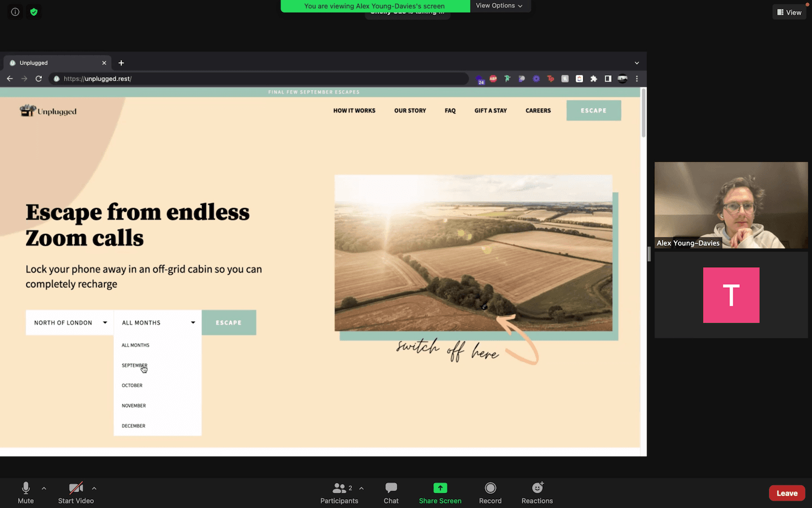812x508 pixels.
Task: Collapse the All Months dropdown field
Action: pos(158,323)
